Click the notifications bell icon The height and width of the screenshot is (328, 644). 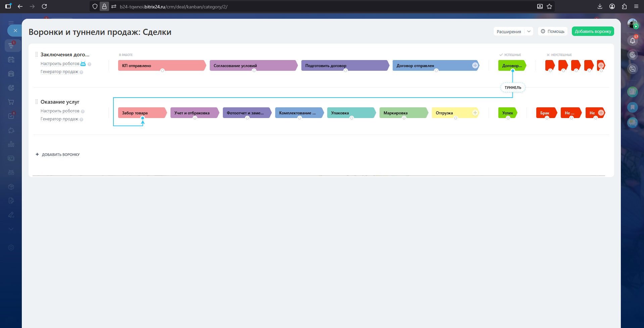(632, 41)
